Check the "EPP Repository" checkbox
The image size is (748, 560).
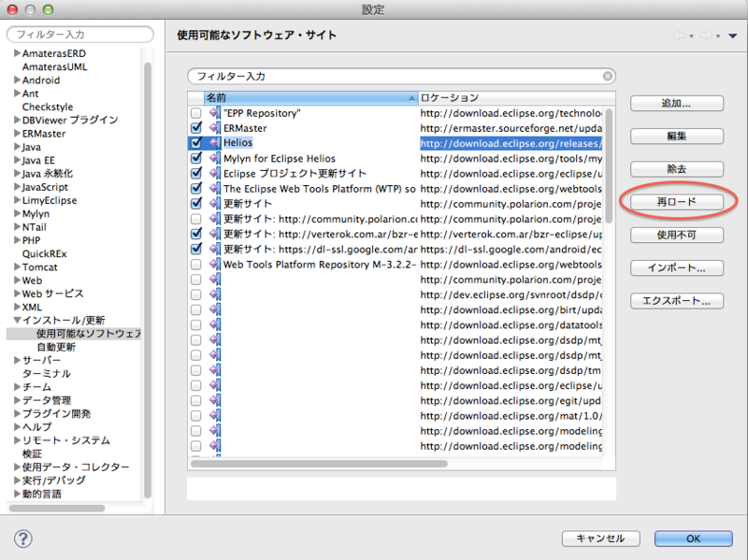click(x=196, y=113)
